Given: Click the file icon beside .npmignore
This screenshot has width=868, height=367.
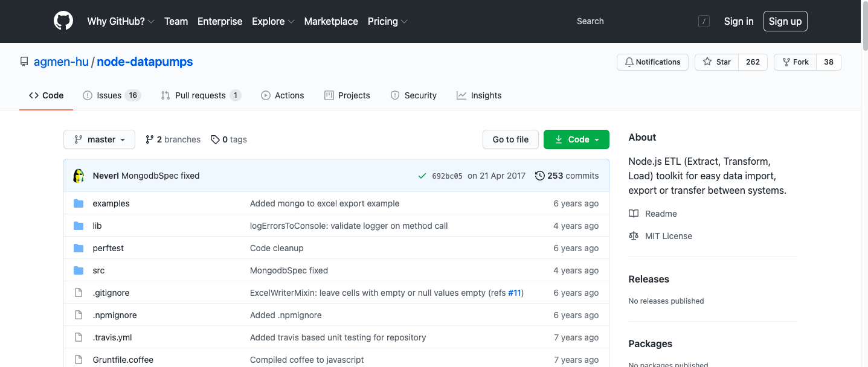Looking at the screenshot, I should [78, 315].
